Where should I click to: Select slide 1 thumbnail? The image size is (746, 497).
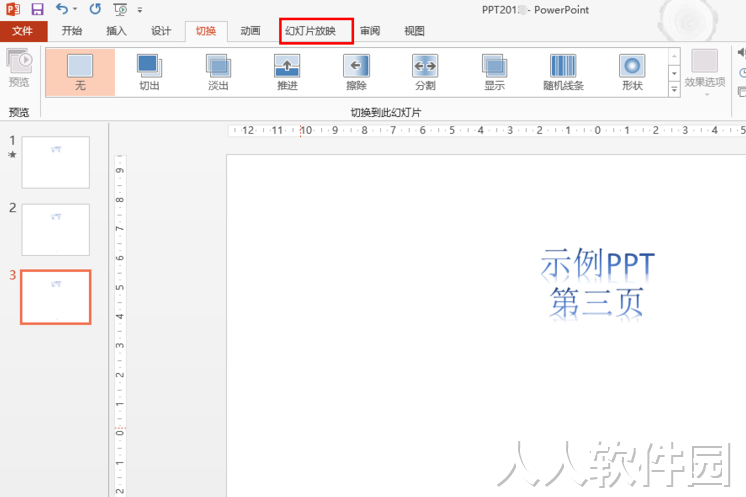coord(56,162)
